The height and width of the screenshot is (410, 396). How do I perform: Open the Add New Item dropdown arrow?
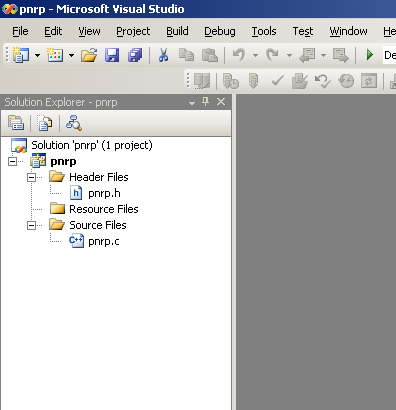(71, 55)
